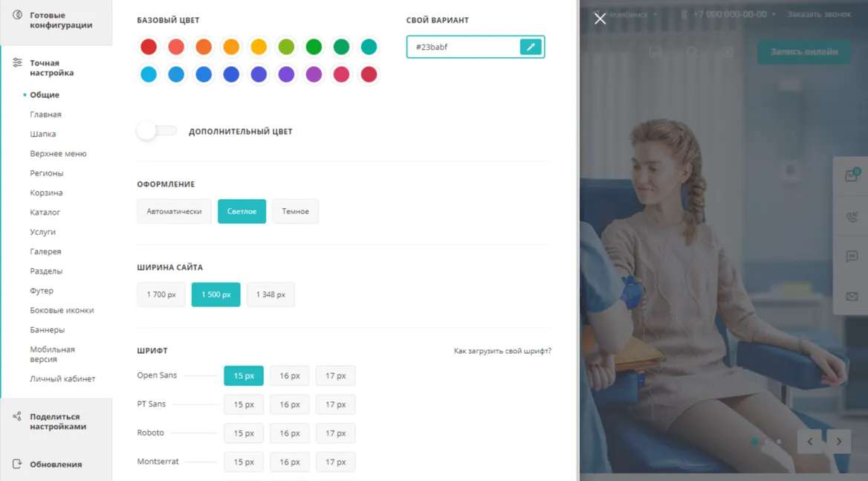This screenshot has height=481, width=868.
Task: Click the Точная настройка sliders icon
Action: 17,62
